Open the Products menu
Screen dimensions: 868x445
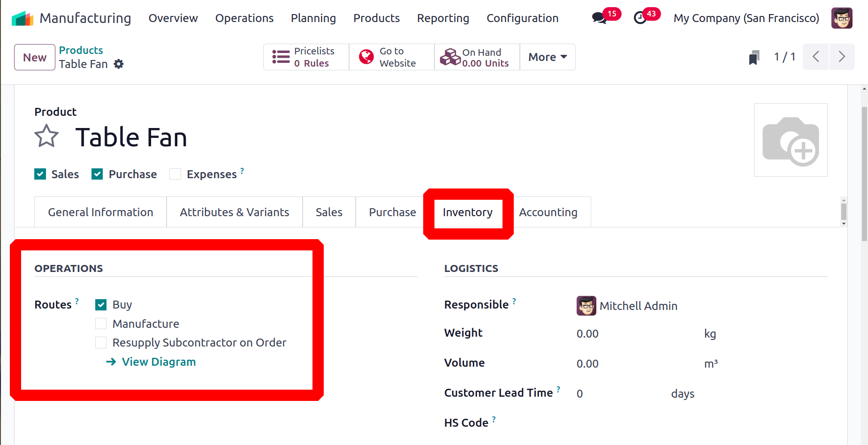coord(376,18)
